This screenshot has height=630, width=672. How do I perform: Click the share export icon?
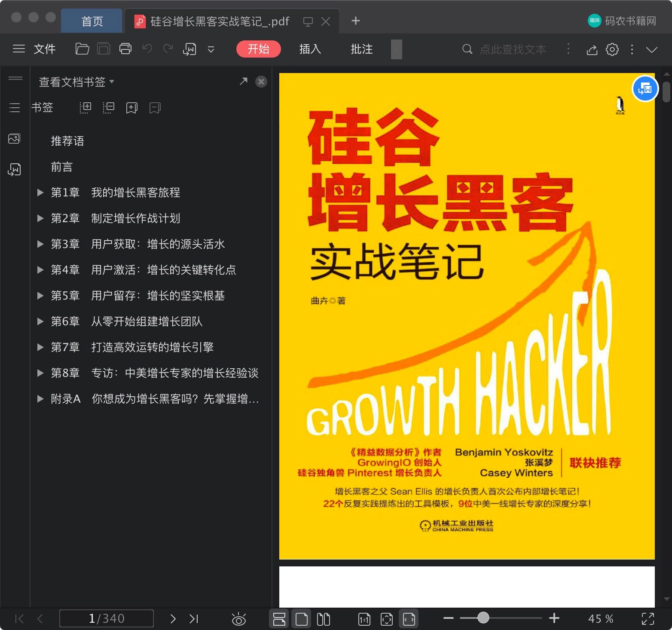(x=592, y=49)
